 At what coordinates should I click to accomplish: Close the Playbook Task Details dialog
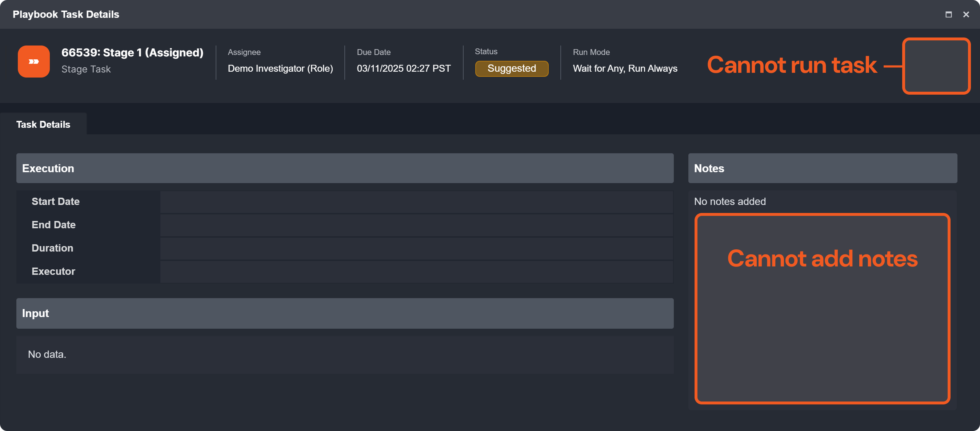click(966, 15)
